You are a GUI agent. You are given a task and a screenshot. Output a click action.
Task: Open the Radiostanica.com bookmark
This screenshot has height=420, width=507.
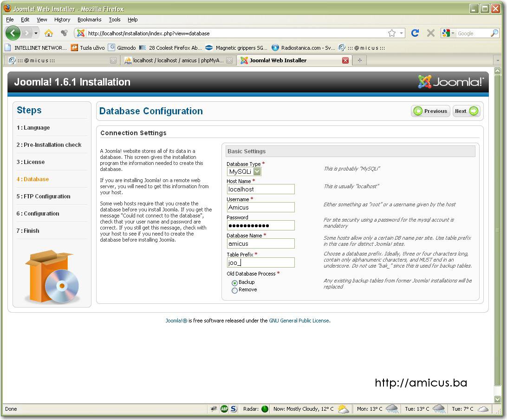tap(303, 47)
